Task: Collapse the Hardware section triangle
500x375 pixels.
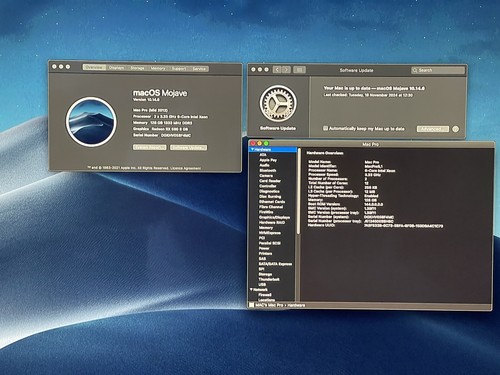Action: [x=253, y=150]
